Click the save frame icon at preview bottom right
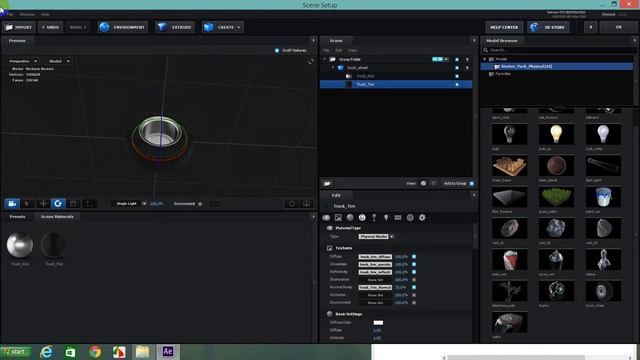 coord(307,204)
